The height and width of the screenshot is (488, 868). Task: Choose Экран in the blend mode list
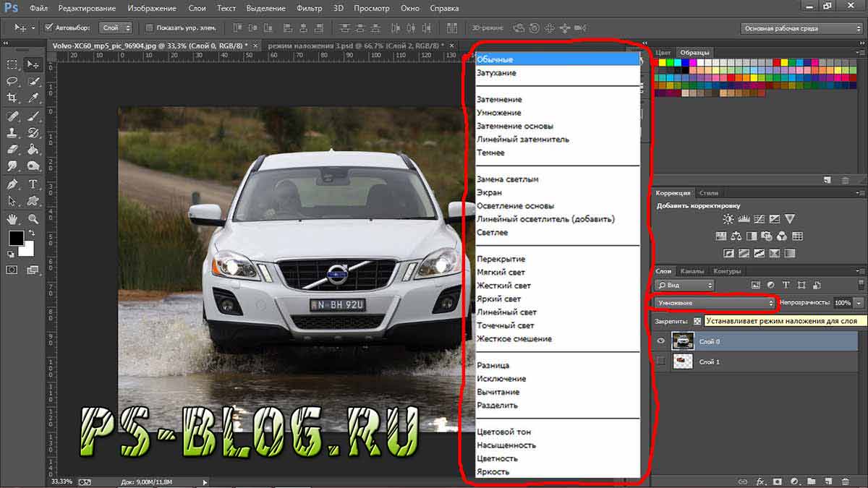(x=489, y=193)
